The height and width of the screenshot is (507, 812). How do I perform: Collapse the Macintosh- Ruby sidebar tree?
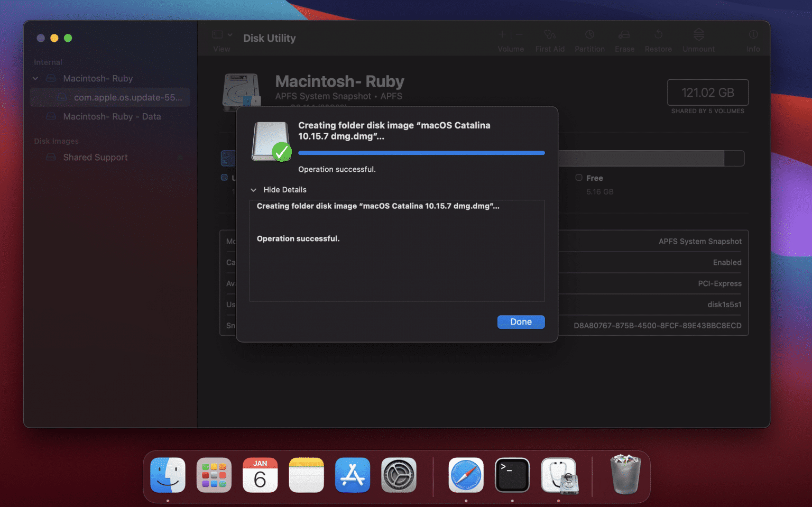pyautogui.click(x=35, y=78)
